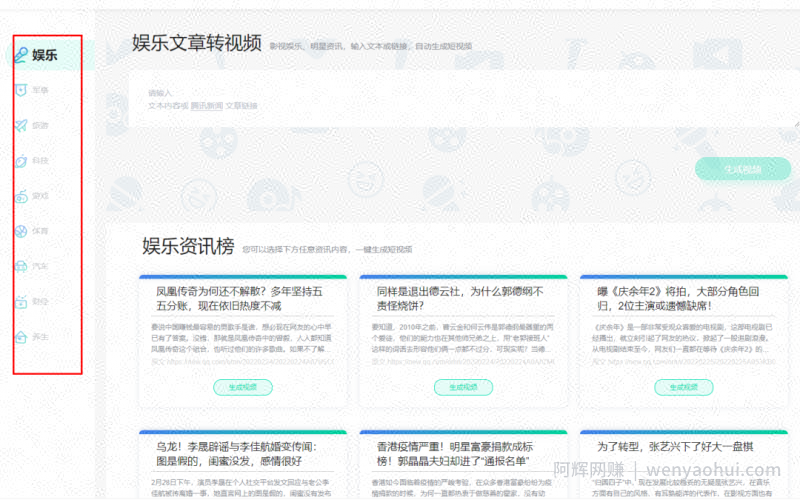
Task: Click the TV-shaped icon for 财经
Action: click(21, 302)
